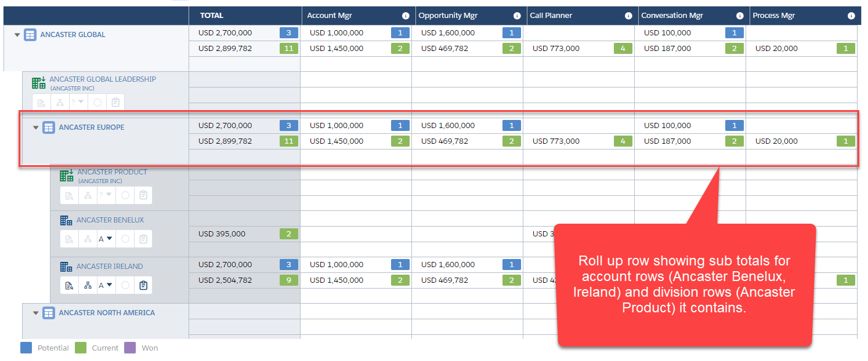
Task: Open Ancaster Ireland 'A' rating dropdown
Action: pos(106,285)
